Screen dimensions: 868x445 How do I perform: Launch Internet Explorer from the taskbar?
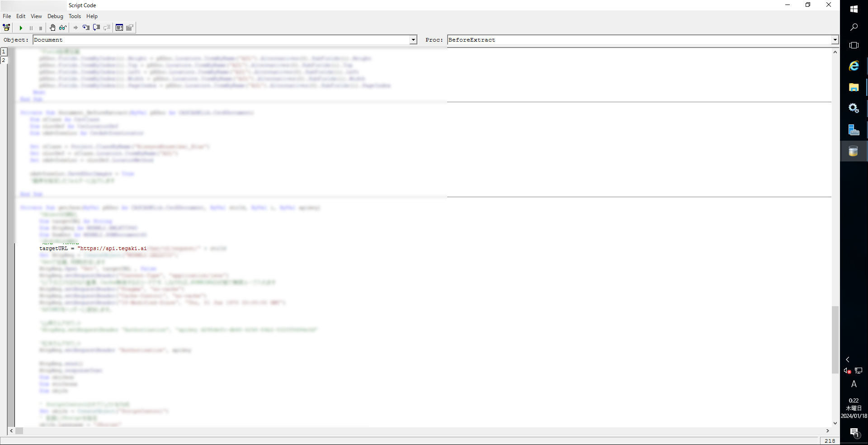(854, 66)
